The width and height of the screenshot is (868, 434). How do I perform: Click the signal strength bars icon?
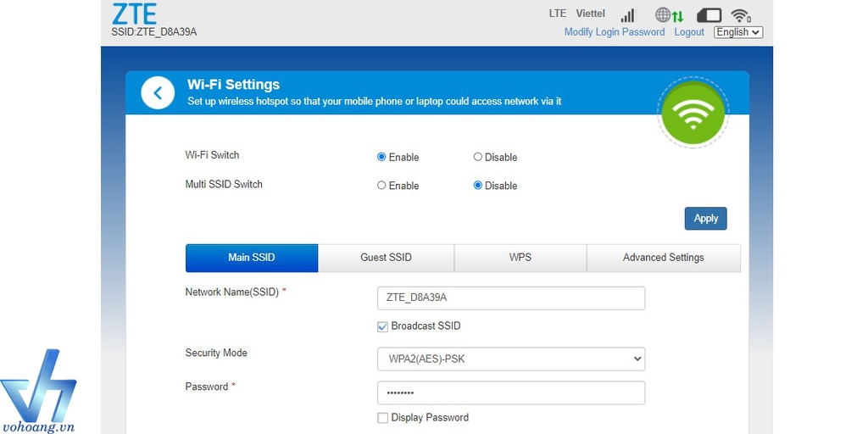[x=627, y=15]
